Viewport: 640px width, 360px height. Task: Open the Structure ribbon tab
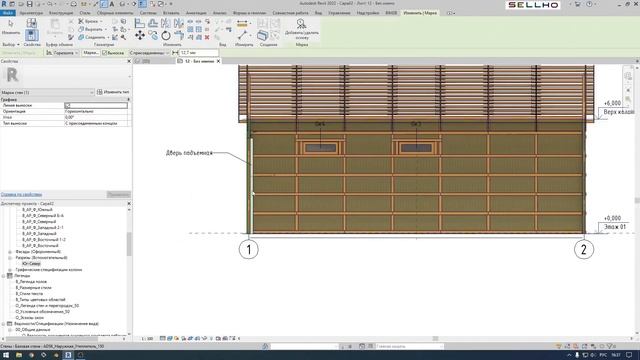coord(61,13)
